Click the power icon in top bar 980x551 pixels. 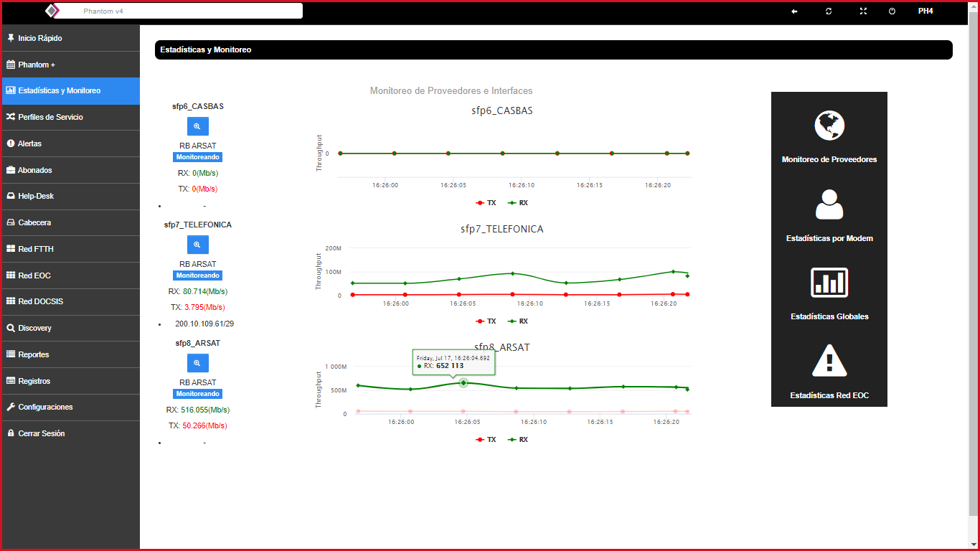tap(892, 11)
